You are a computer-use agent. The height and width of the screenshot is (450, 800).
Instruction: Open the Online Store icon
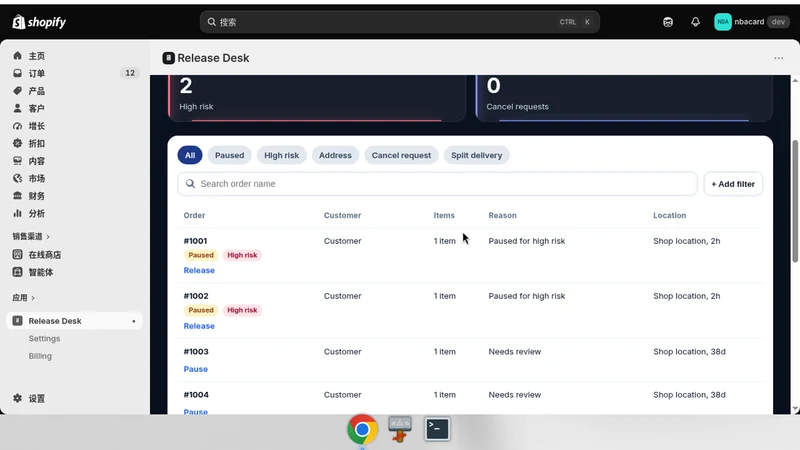coord(17,255)
